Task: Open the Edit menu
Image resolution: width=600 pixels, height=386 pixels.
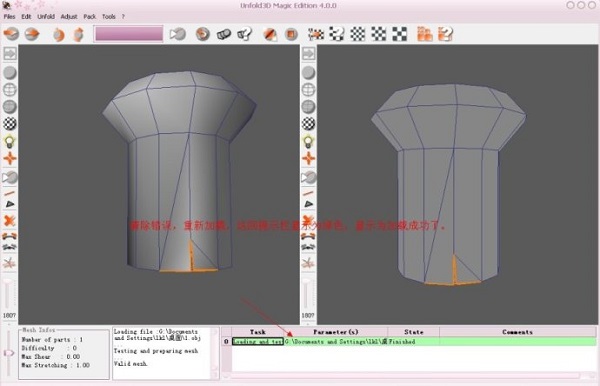Action: (26, 16)
